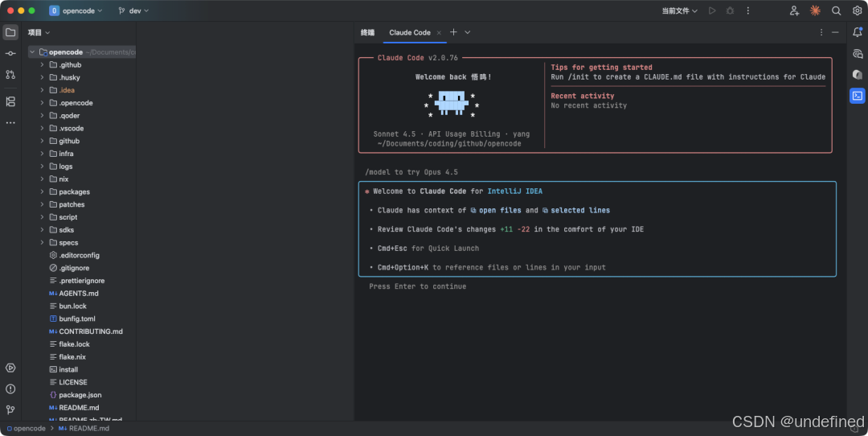Open the Commit tool window icon

pyautogui.click(x=10, y=53)
